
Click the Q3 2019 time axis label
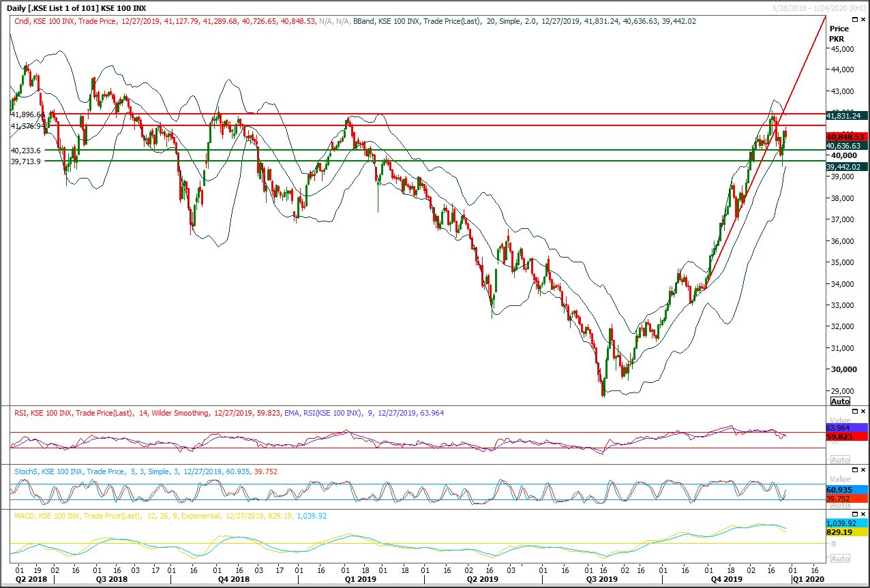[x=603, y=580]
